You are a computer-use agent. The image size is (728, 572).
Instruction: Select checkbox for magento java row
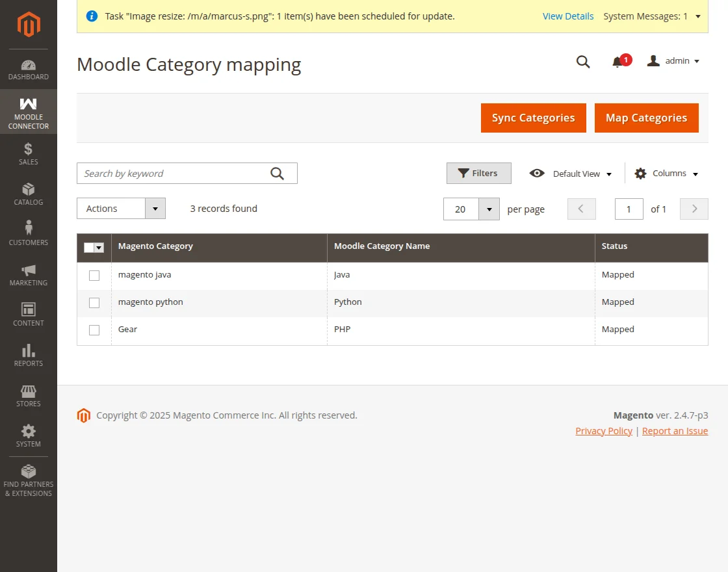click(94, 276)
